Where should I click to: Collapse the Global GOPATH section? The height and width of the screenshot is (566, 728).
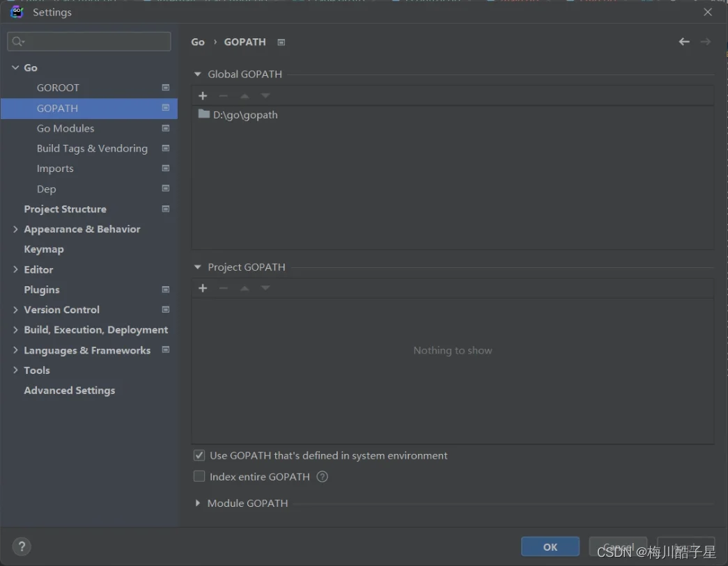[x=198, y=74]
